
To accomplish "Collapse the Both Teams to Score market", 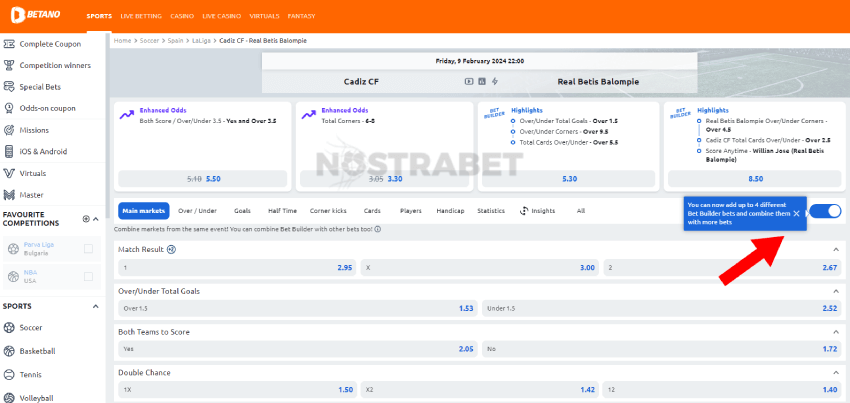I will pos(835,332).
